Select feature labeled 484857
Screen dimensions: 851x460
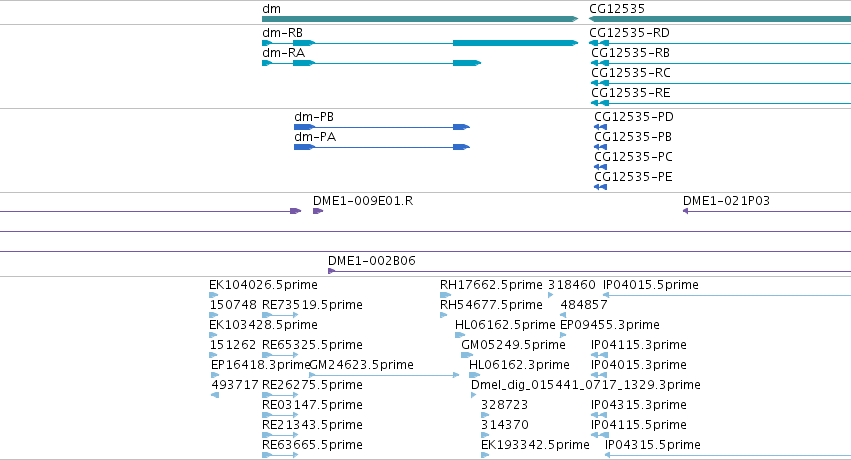[583, 305]
